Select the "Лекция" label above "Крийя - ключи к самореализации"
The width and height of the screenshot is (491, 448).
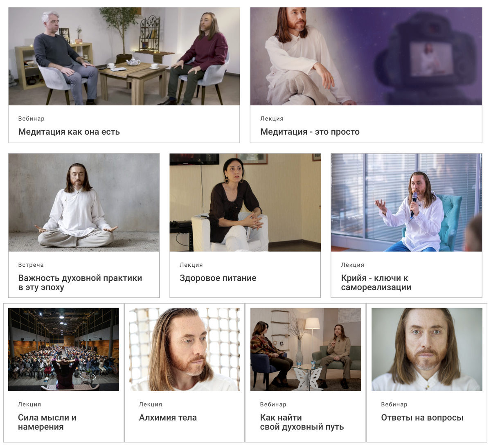(353, 265)
